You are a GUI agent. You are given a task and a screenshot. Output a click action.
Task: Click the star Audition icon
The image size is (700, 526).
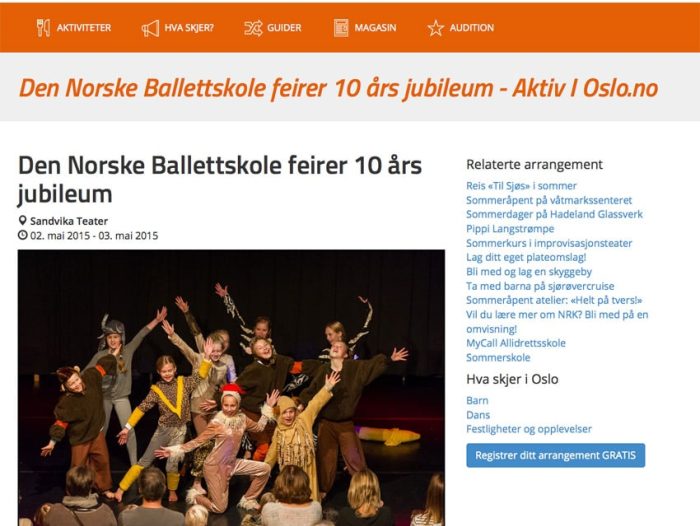click(436, 28)
